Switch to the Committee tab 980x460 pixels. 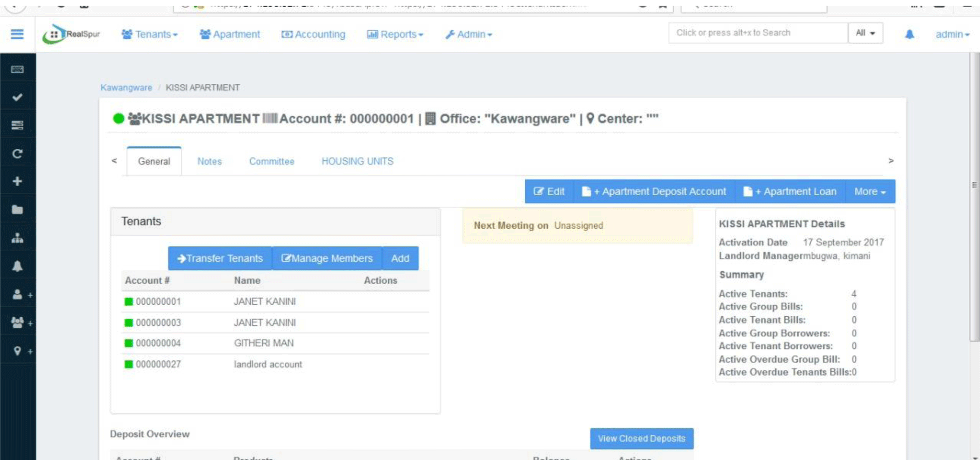click(x=272, y=161)
